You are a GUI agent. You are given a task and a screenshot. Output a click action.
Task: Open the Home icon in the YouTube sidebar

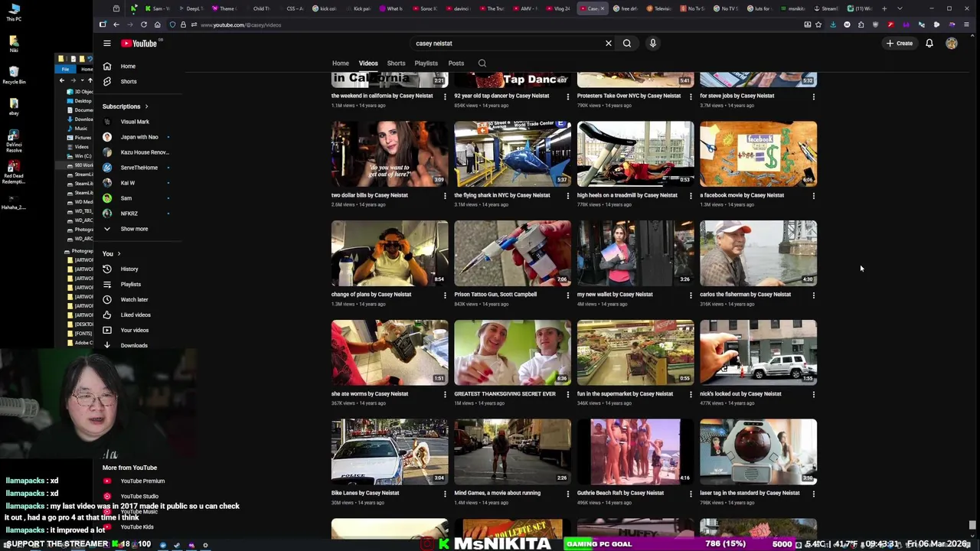pyautogui.click(x=107, y=67)
